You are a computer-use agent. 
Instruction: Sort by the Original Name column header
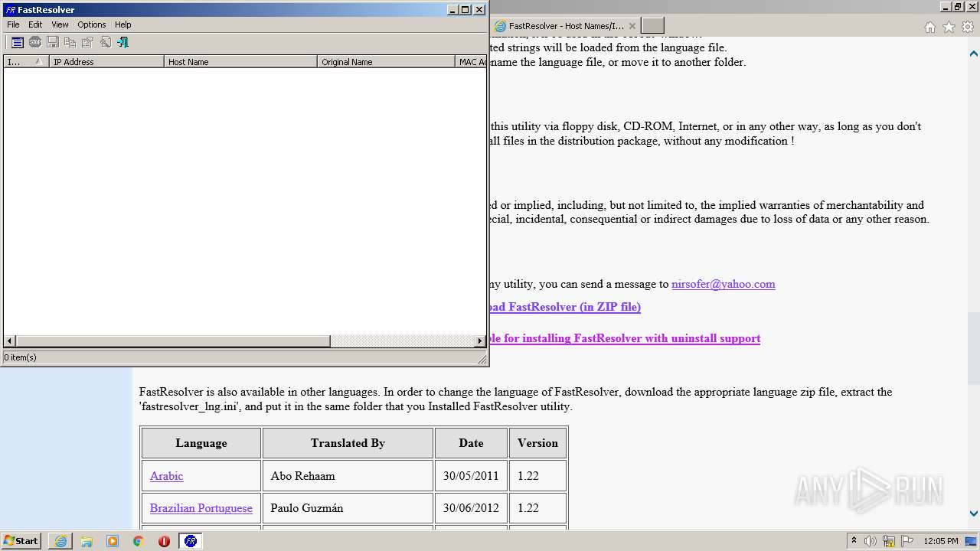tap(386, 62)
